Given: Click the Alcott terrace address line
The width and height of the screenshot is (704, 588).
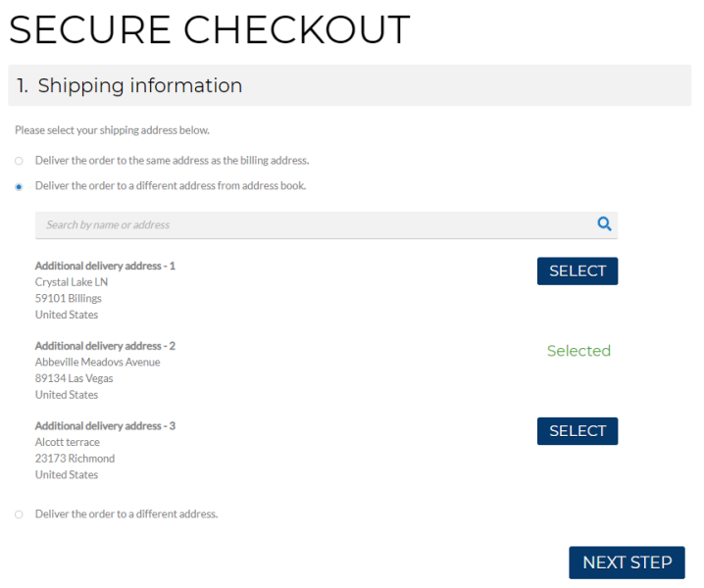Looking at the screenshot, I should pyautogui.click(x=68, y=443).
